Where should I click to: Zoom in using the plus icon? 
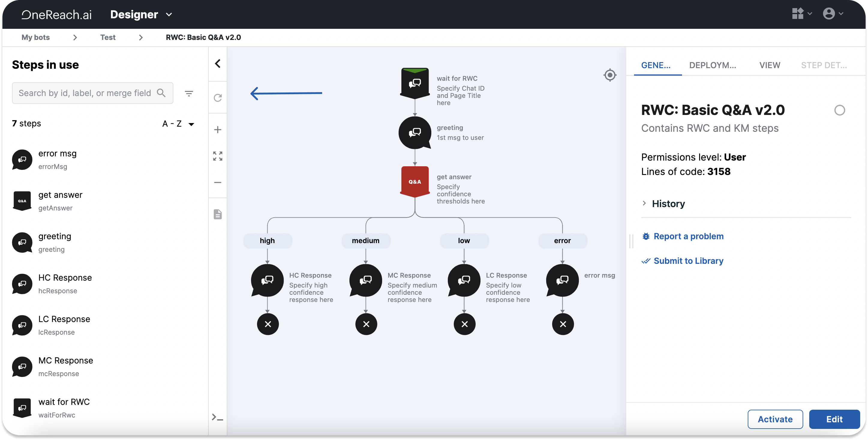coord(218,129)
